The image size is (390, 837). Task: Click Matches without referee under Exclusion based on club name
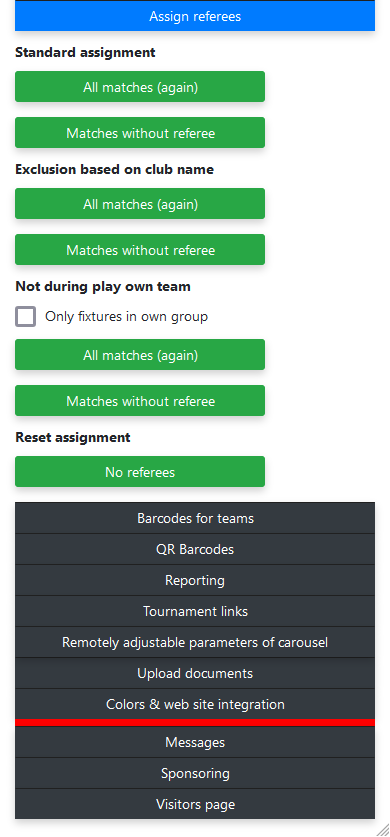click(x=140, y=250)
